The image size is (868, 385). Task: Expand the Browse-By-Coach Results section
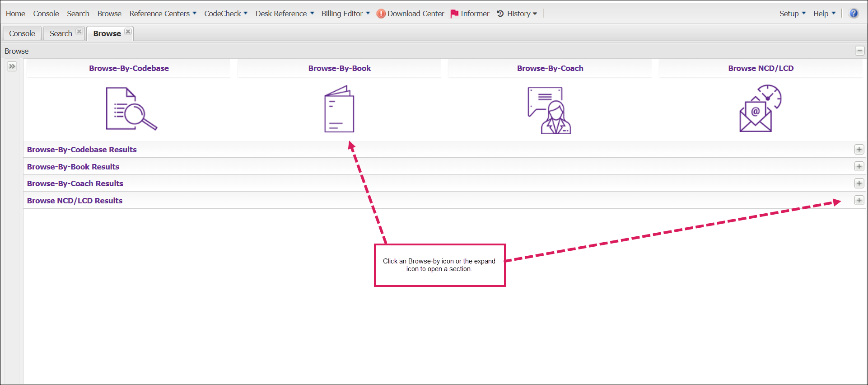coord(859,183)
